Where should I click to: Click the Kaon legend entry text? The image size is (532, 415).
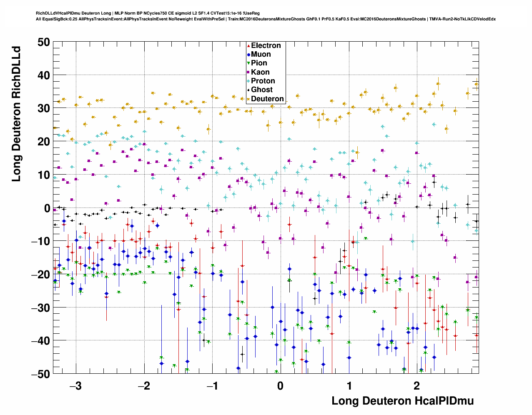point(260,72)
